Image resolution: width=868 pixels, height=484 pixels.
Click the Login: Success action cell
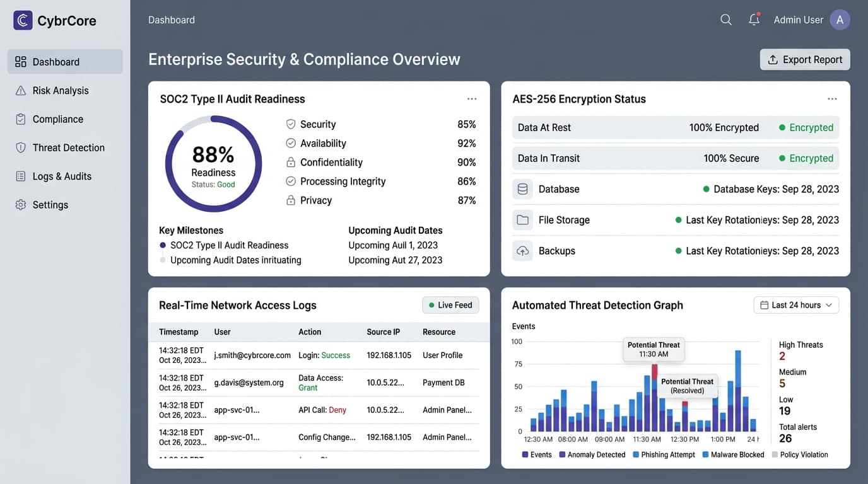(x=324, y=355)
